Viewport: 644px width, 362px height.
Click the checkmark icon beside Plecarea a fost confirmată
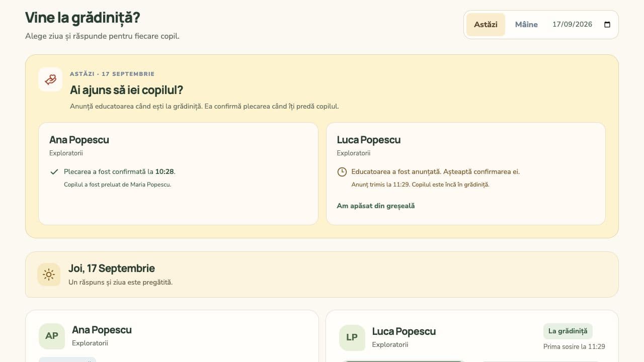tap(54, 172)
